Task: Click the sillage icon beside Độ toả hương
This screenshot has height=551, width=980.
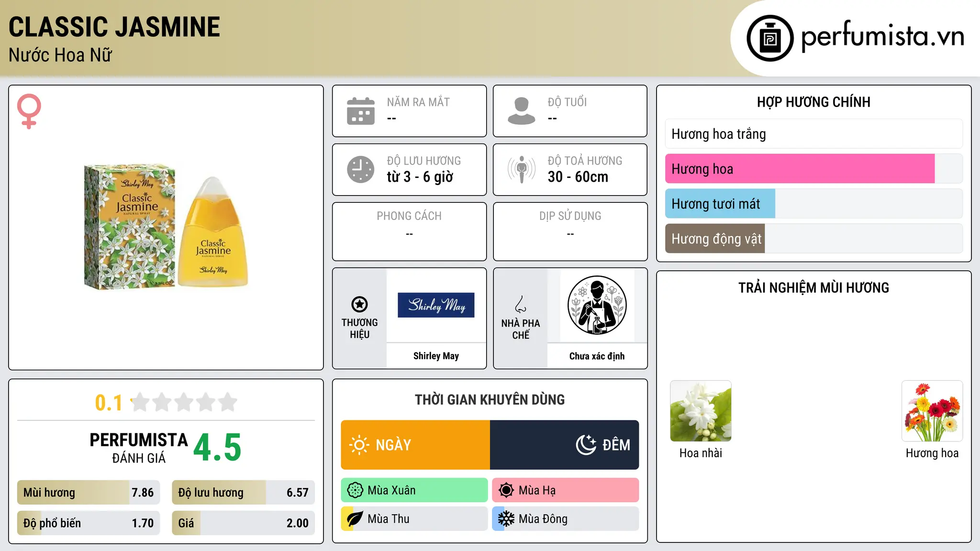Action: pos(522,169)
